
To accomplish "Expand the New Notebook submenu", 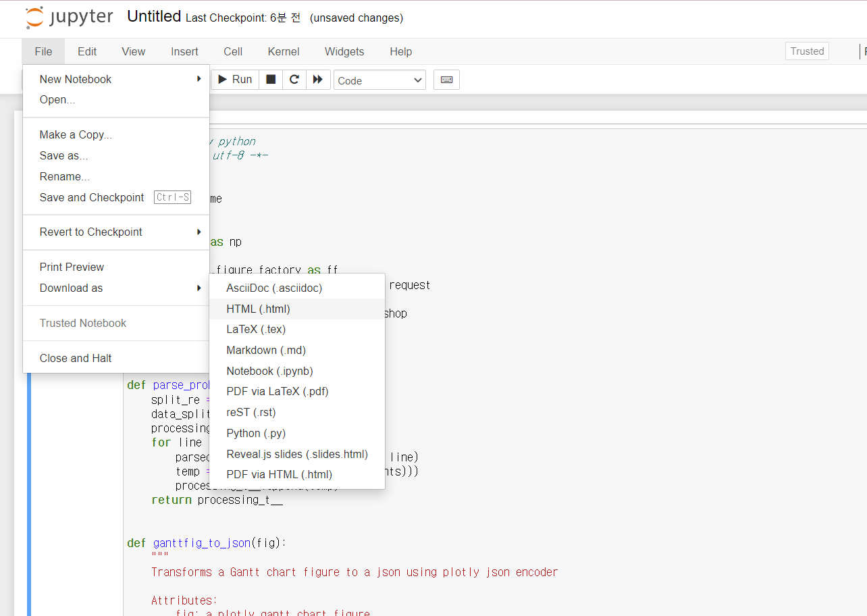I will (116, 79).
